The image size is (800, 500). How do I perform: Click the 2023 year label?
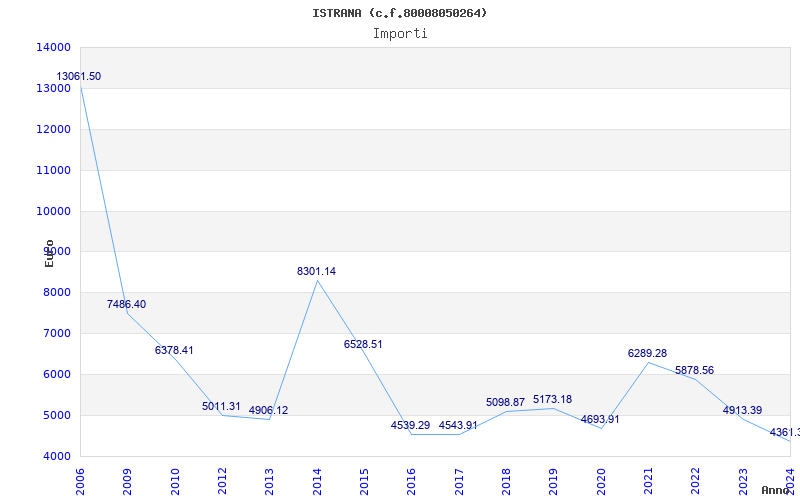pos(743,482)
